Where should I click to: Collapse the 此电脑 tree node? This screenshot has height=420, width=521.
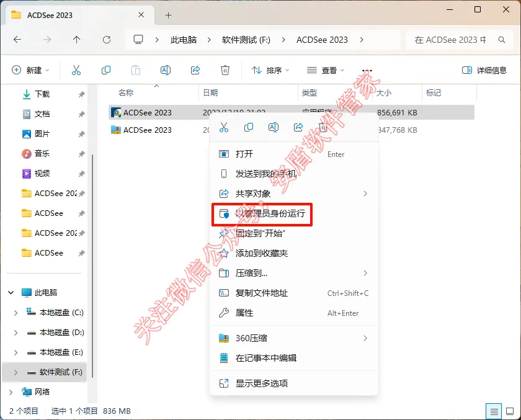click(x=11, y=293)
